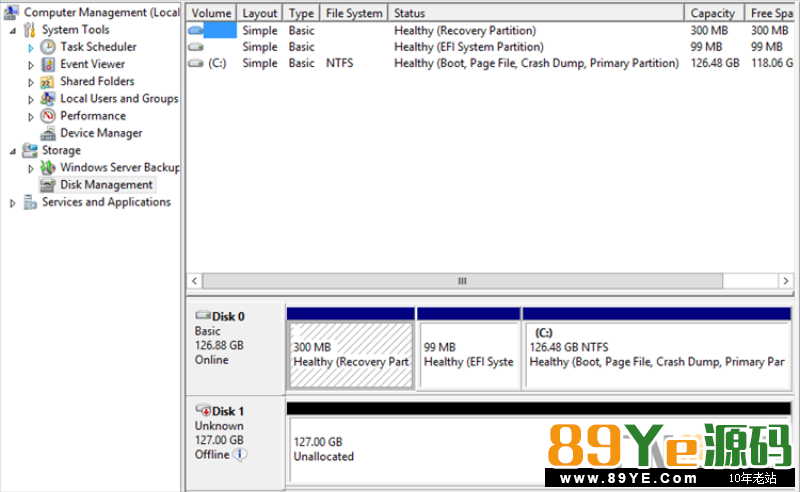The height and width of the screenshot is (492, 800).
Task: Select the (C:) 126.48 GB NTFS partition block
Action: (657, 355)
